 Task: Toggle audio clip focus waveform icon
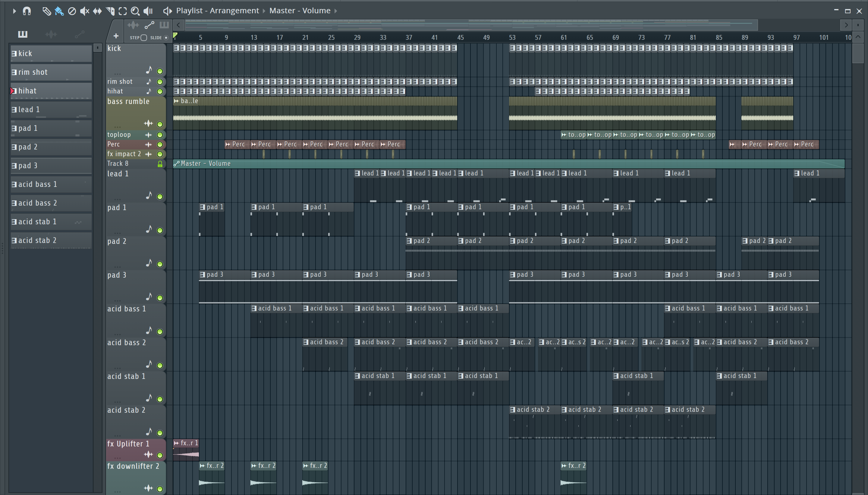point(133,25)
